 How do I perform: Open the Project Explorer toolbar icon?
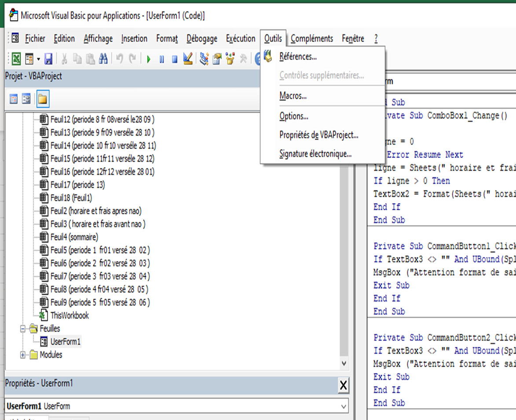pyautogui.click(x=204, y=59)
